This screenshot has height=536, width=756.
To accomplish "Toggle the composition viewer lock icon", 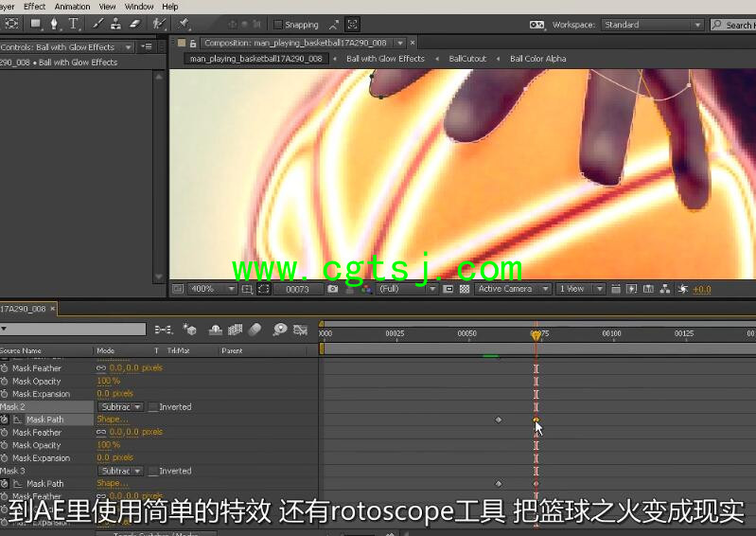I will tap(193, 43).
